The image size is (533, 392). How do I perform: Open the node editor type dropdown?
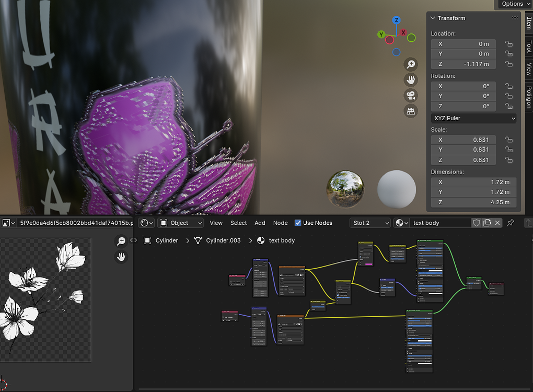pyautogui.click(x=147, y=223)
